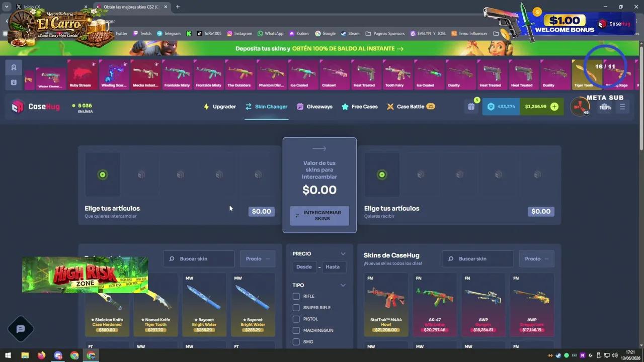
Task: Close the CaseHug skins browser tab
Action: point(166,7)
